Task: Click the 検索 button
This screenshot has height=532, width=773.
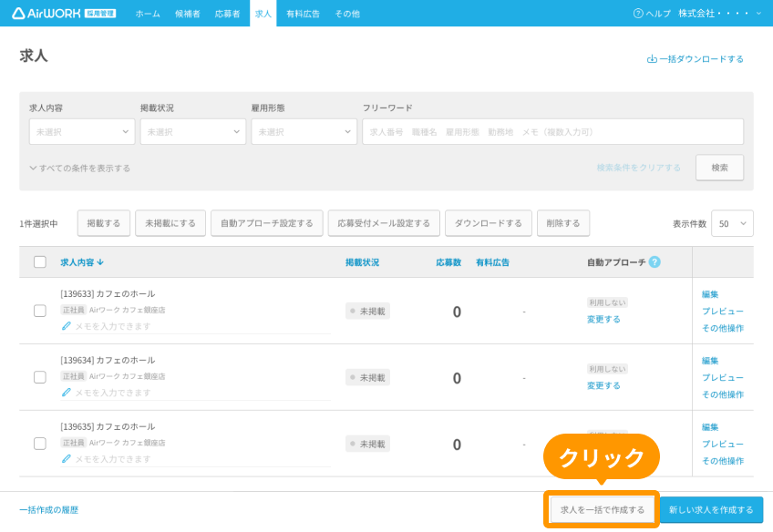Action: [x=720, y=168]
